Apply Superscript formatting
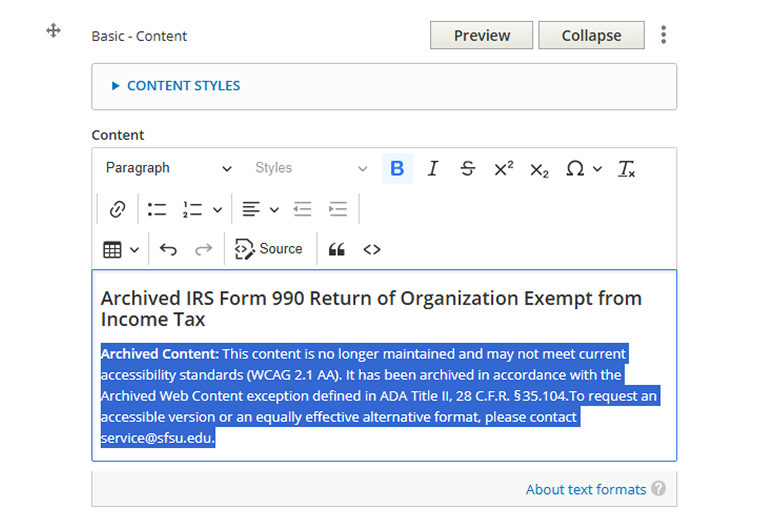This screenshot has height=531, width=761. point(503,168)
